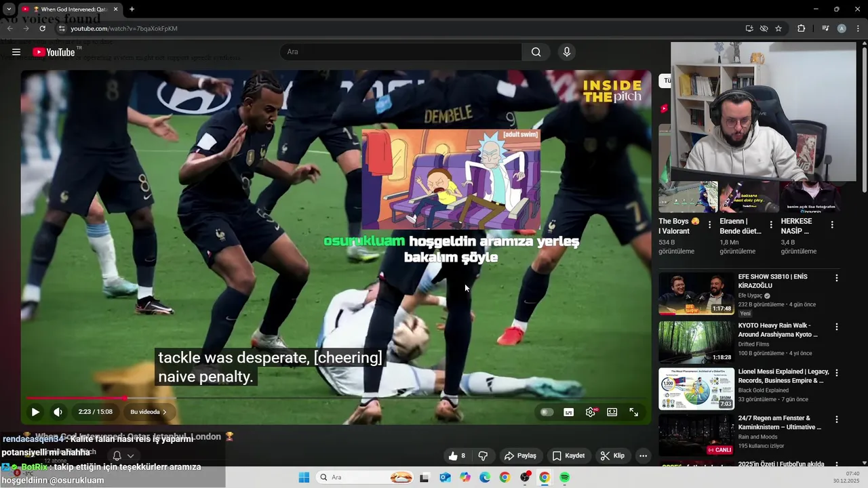The width and height of the screenshot is (868, 488).
Task: Open options for 'Elraenn' short
Action: [770, 224]
